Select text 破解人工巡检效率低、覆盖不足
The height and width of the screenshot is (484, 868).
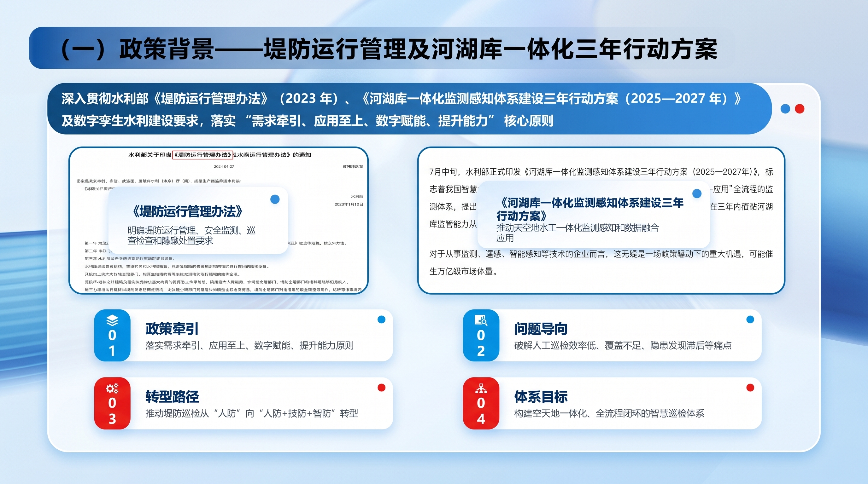click(577, 345)
